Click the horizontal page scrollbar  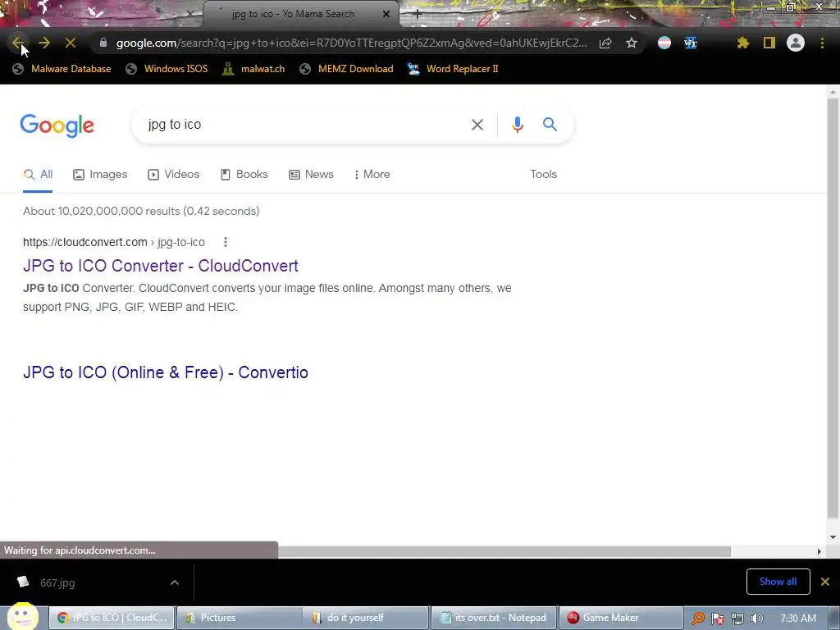[504, 551]
